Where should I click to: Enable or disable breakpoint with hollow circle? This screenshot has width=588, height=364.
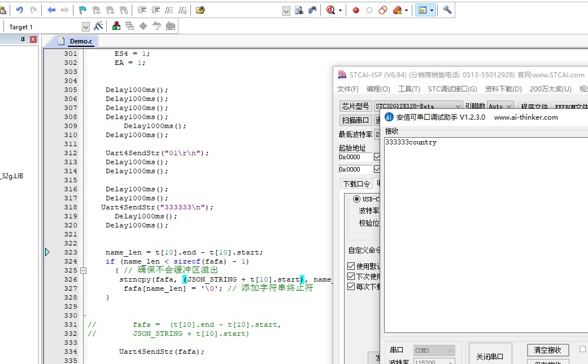(369, 11)
